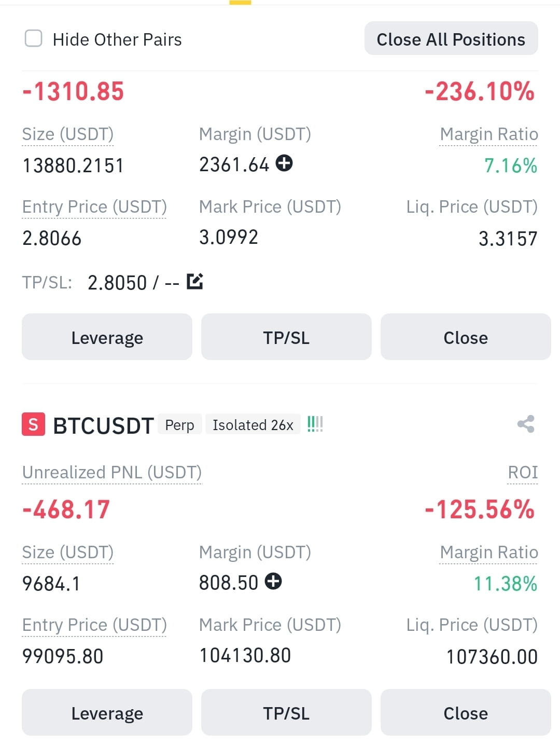Click the Close All Positions button
The height and width of the screenshot is (745, 560).
(451, 38)
